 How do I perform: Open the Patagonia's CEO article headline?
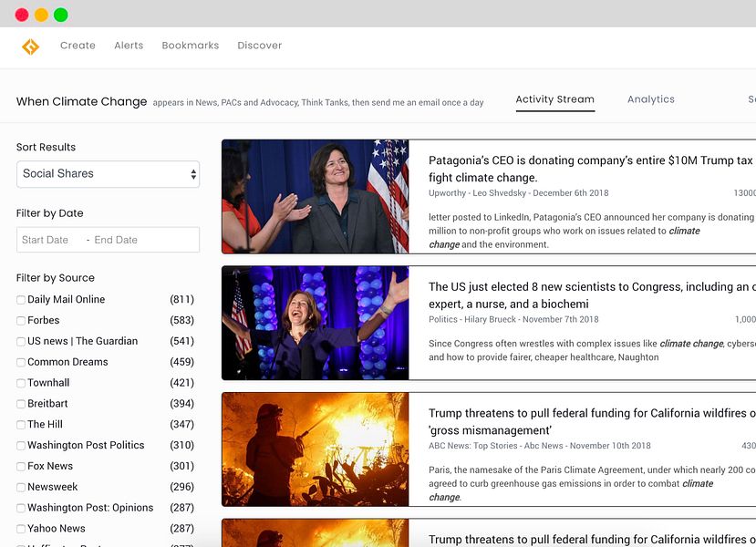tap(592, 169)
